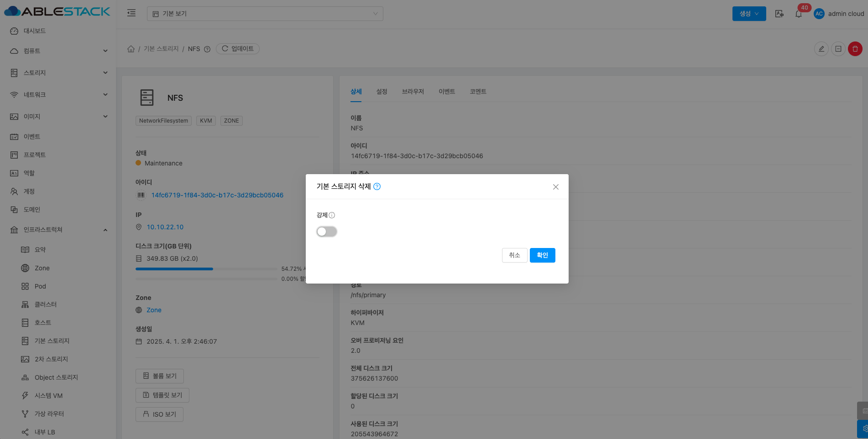
Task: Close the 기본 스토리지 삭제 dialog
Action: click(x=555, y=187)
